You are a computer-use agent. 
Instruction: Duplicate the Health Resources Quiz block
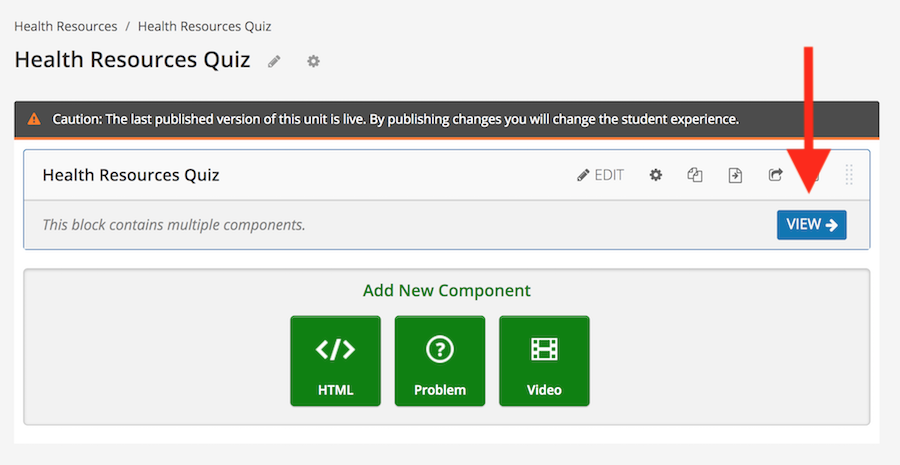click(695, 175)
